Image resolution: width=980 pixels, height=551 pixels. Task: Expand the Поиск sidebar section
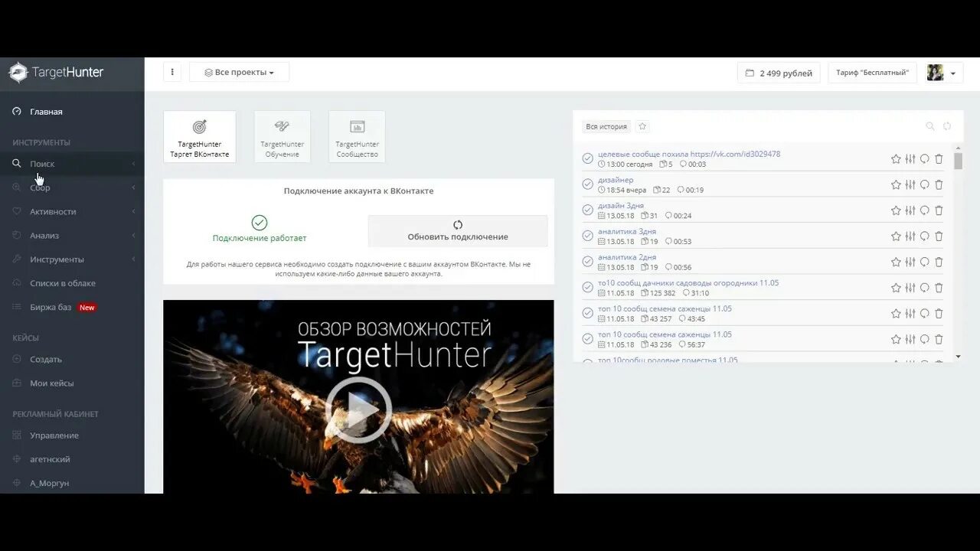[x=72, y=164]
